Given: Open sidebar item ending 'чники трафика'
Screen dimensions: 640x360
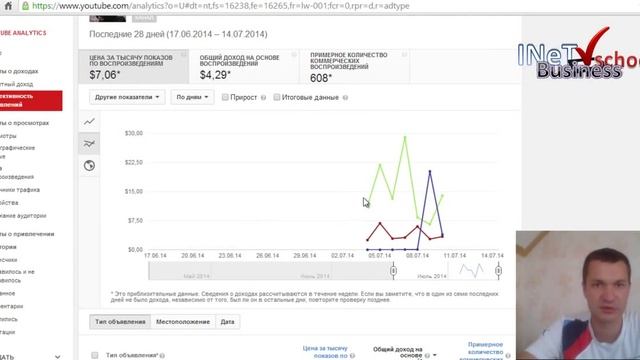Looking at the screenshot, I should click(x=20, y=190).
